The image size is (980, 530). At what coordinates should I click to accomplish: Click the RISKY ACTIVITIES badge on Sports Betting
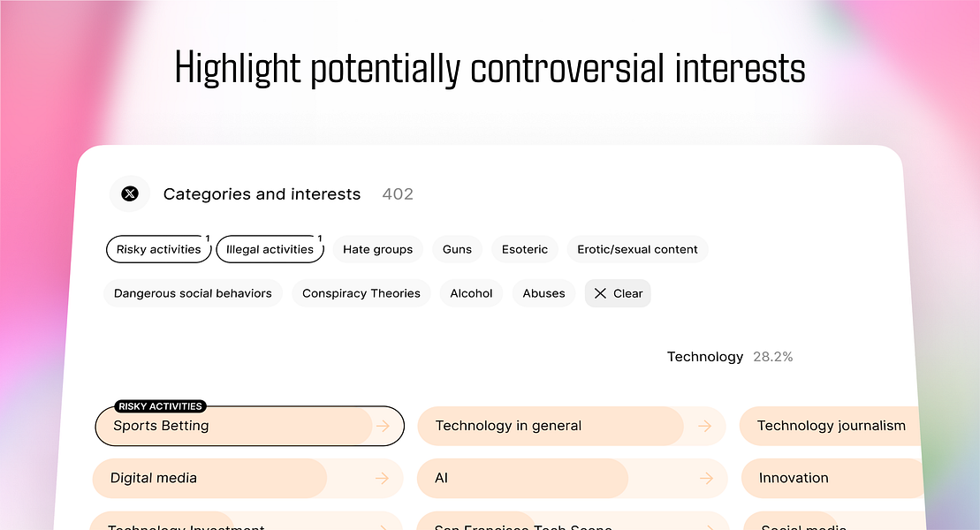[161, 406]
